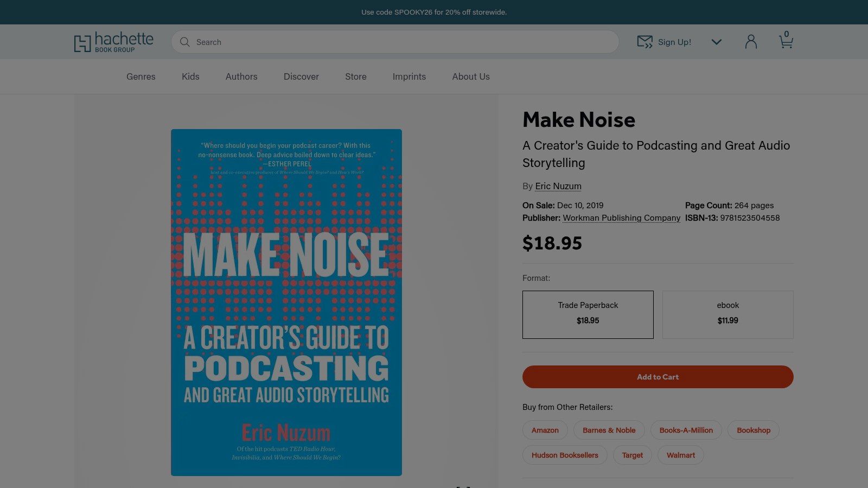Open Workman Publishing Company link

(621, 218)
